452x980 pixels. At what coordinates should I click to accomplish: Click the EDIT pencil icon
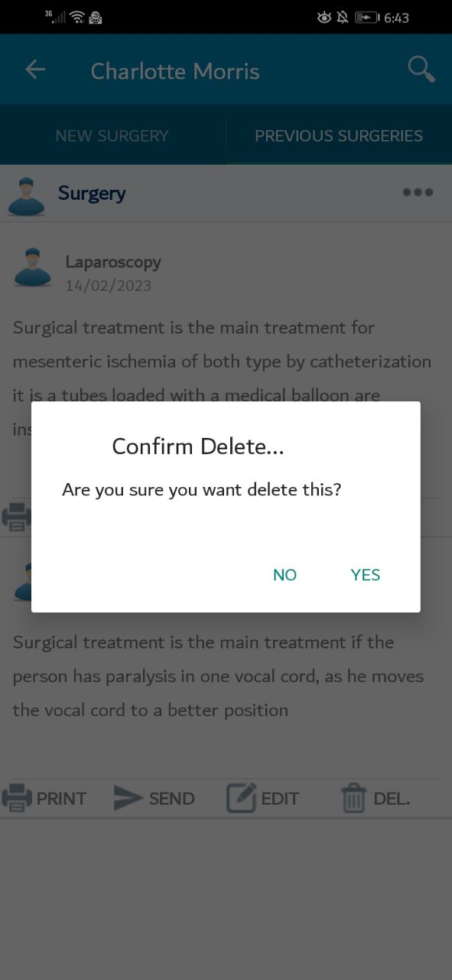coord(241,798)
